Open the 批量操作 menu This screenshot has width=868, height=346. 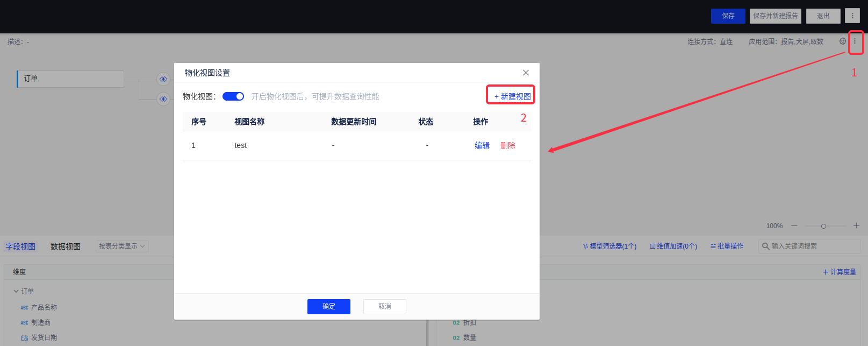[727, 246]
